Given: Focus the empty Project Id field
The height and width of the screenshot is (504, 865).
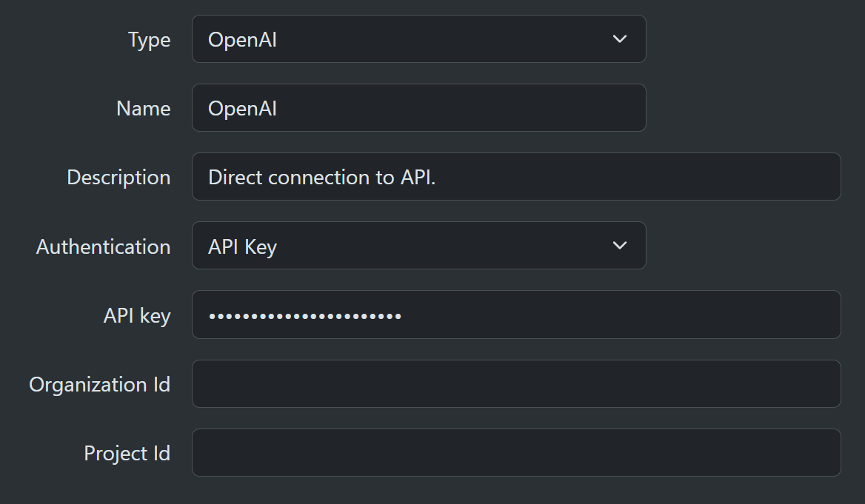Looking at the screenshot, I should [x=516, y=453].
